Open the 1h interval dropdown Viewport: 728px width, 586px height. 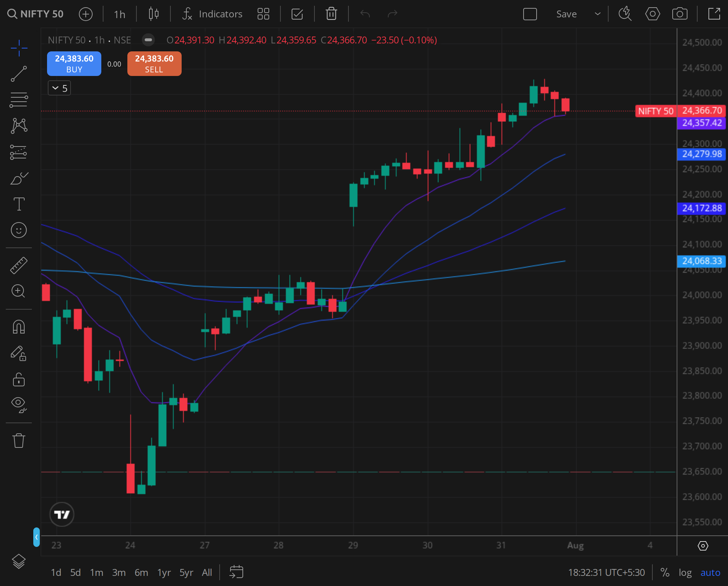click(x=119, y=14)
